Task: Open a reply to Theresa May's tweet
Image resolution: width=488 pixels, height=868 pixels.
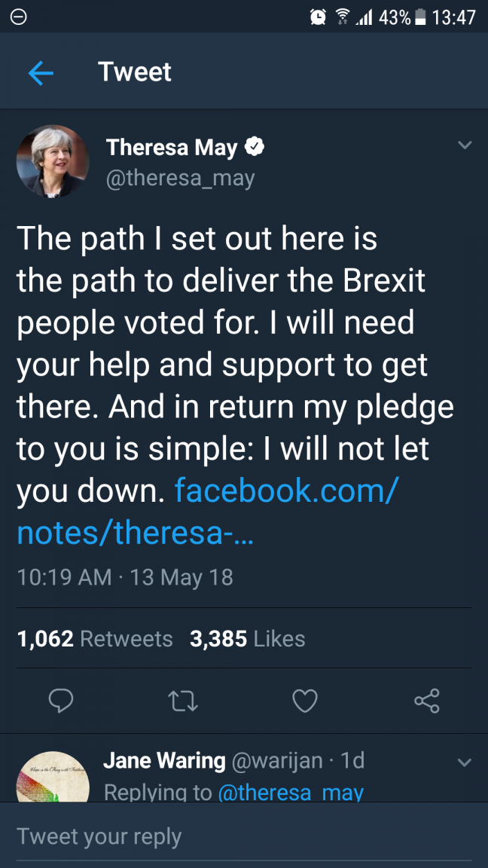Action: tap(61, 701)
